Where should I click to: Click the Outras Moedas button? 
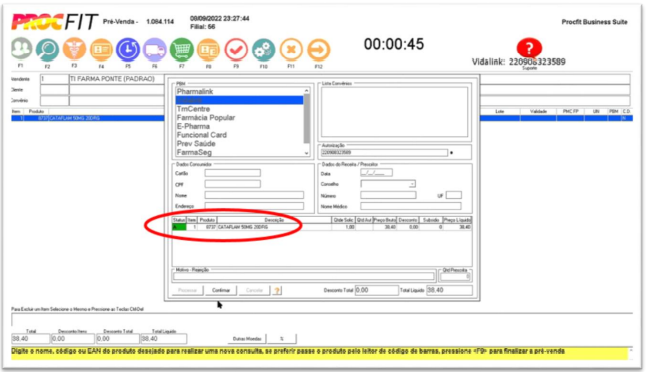pos(247,338)
